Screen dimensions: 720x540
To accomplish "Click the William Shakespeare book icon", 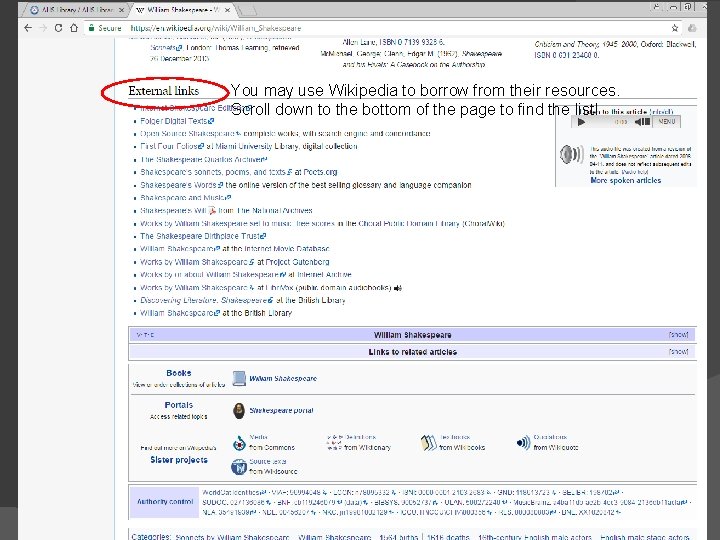I will (x=239, y=378).
